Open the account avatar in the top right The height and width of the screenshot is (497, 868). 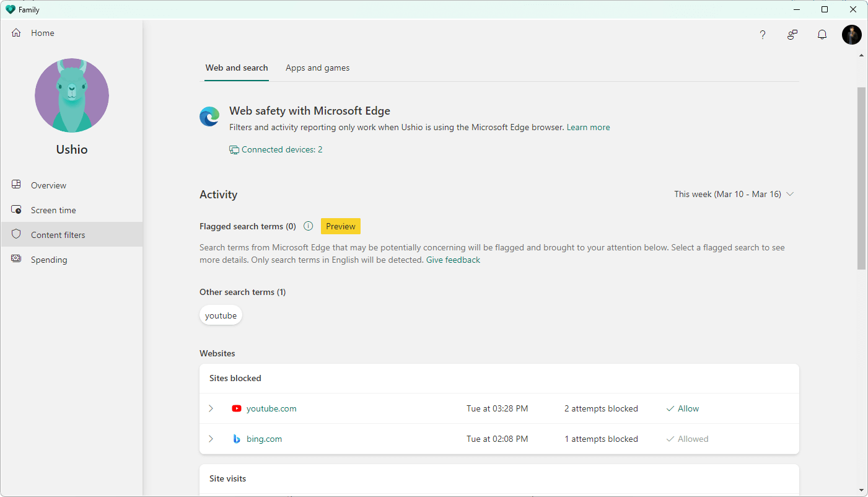852,35
